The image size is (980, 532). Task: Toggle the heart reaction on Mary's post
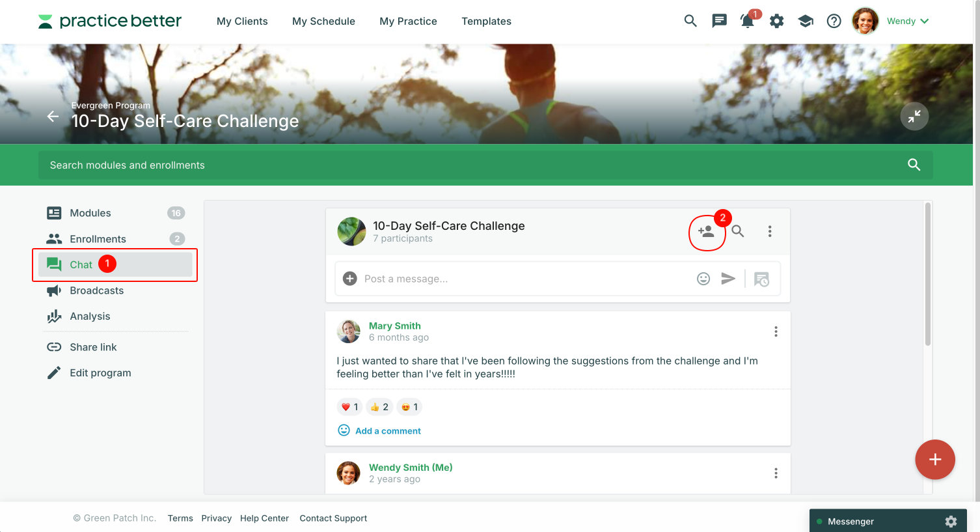click(349, 407)
